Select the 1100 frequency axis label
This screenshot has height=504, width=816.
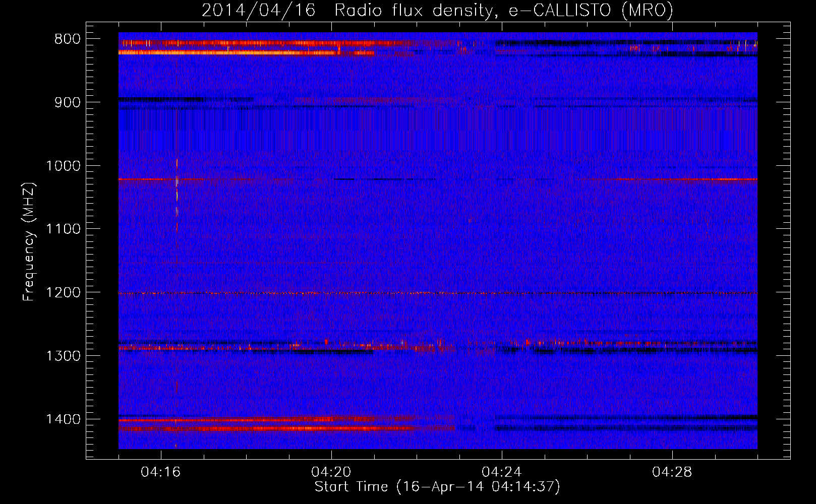pos(63,229)
